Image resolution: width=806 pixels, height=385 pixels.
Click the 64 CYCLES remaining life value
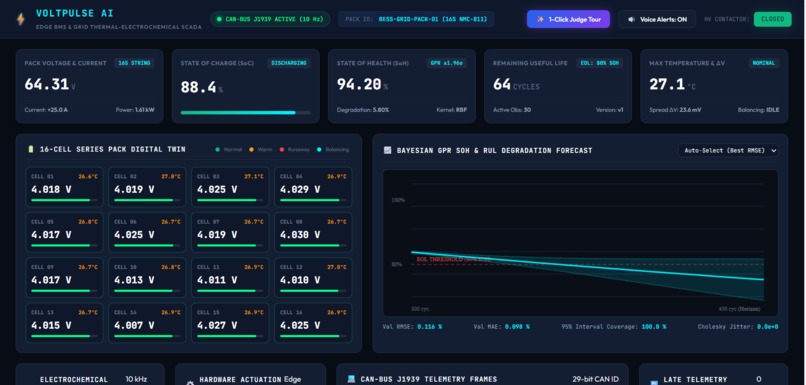point(516,85)
